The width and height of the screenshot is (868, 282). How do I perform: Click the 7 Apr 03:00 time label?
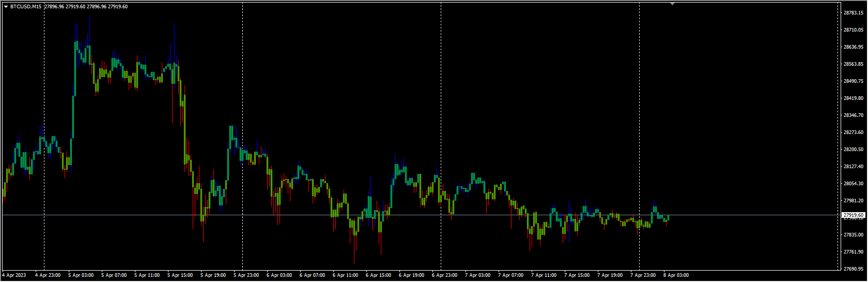tap(477, 275)
